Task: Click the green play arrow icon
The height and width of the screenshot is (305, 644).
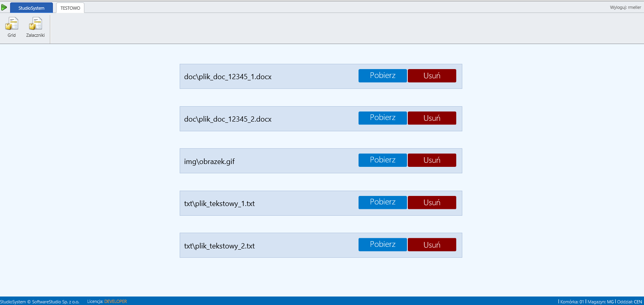Action: (x=4, y=7)
